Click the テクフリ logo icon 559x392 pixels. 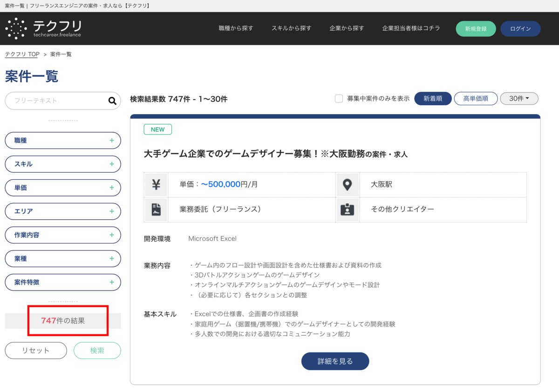coord(16,28)
